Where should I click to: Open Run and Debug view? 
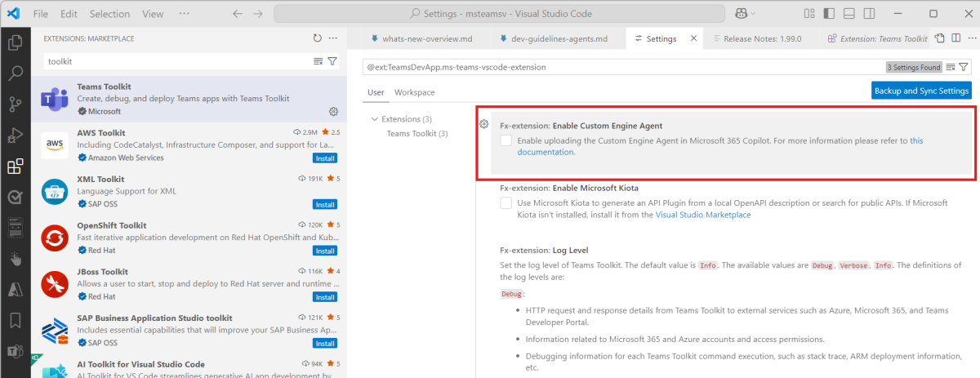click(15, 135)
